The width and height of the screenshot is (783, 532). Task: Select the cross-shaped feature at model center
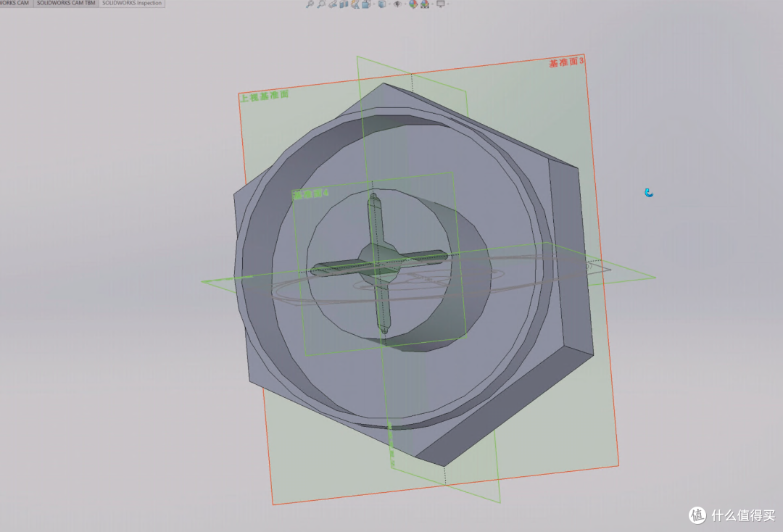379,264
